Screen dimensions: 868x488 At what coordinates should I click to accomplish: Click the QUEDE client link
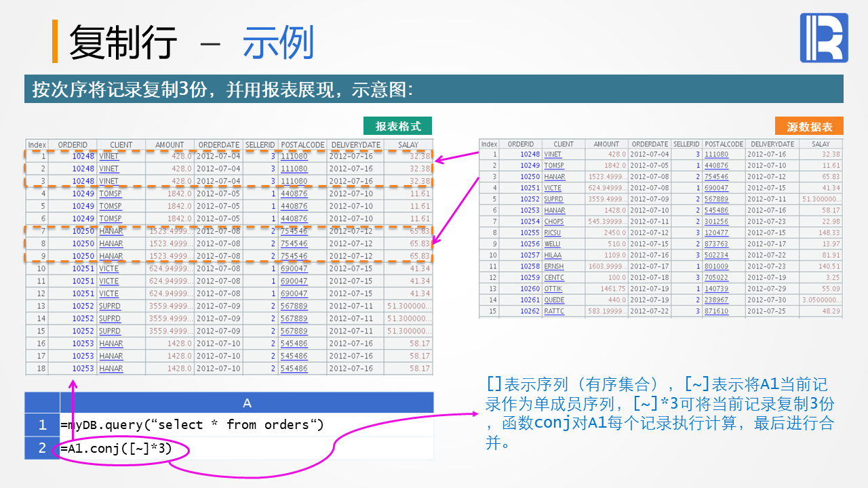(x=554, y=300)
